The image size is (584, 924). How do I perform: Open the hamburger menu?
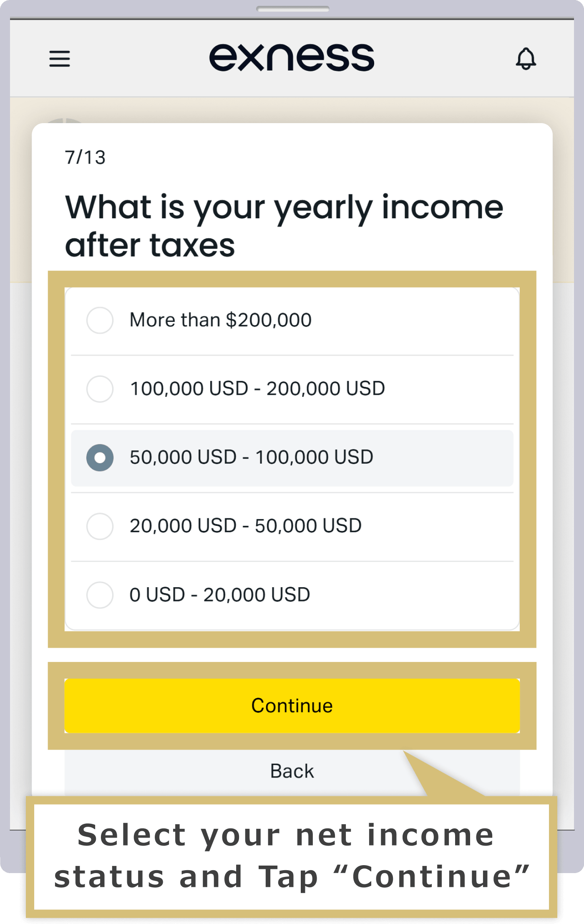(60, 58)
